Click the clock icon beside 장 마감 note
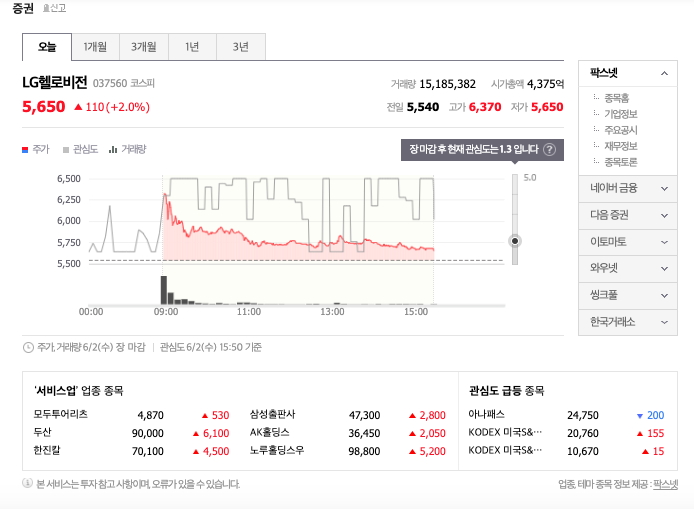 (28, 347)
